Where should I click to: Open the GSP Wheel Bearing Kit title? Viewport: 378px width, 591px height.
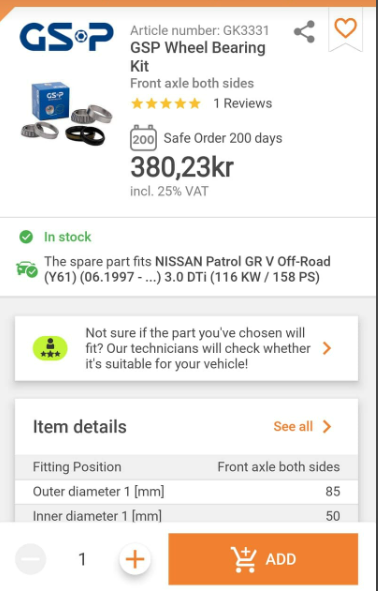(x=198, y=57)
